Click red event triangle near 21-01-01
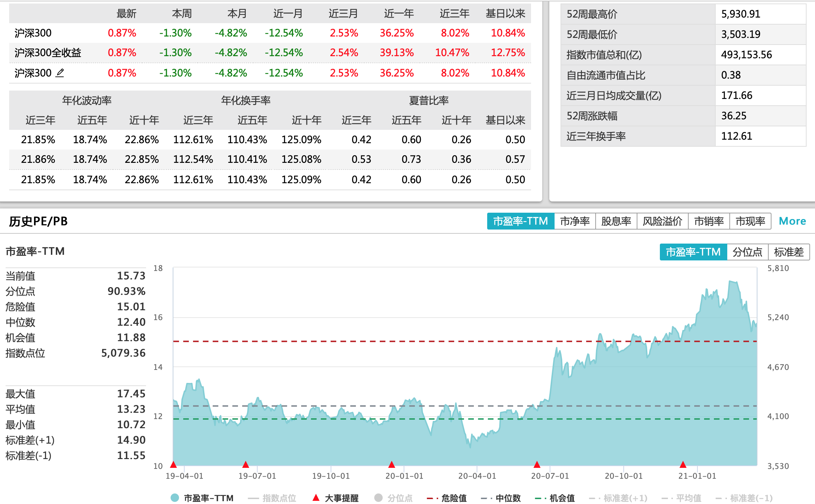 point(683,465)
